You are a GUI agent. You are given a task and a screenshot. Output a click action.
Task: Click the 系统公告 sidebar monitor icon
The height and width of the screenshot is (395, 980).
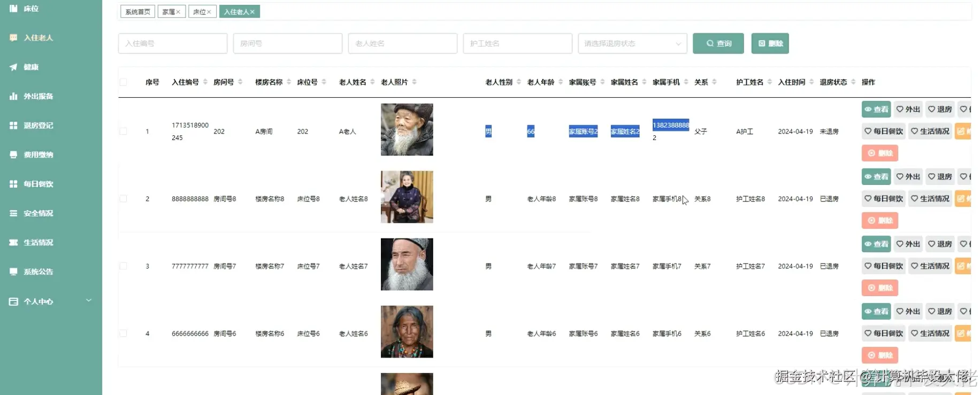(x=13, y=272)
